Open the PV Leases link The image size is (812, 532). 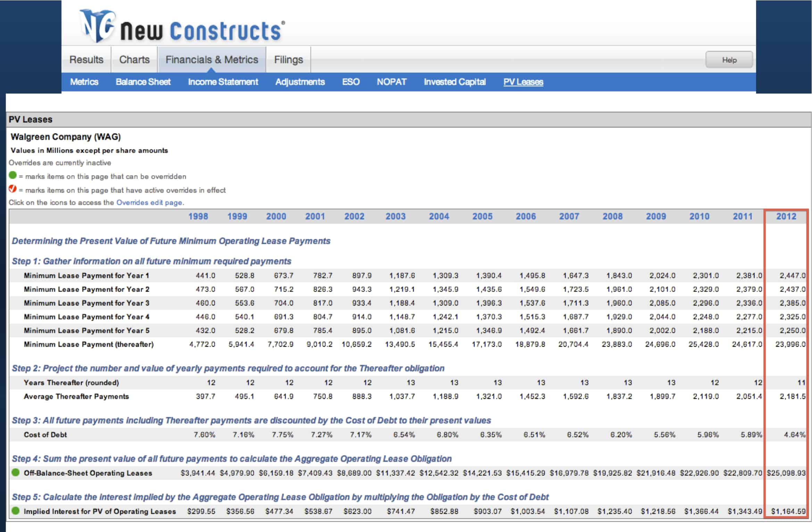click(523, 82)
